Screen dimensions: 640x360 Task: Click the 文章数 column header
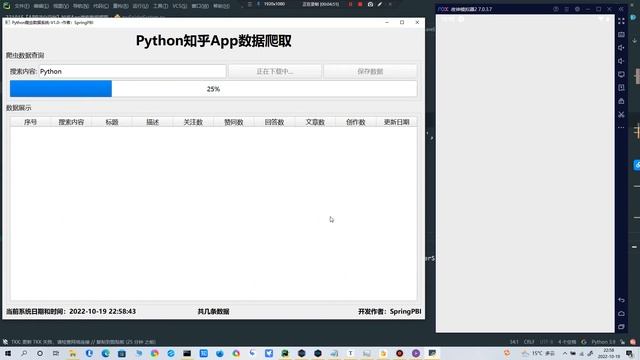[x=315, y=122]
